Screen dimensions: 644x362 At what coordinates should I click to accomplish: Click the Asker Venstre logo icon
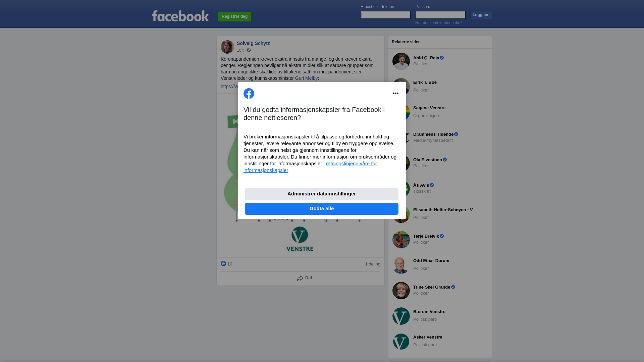click(401, 342)
